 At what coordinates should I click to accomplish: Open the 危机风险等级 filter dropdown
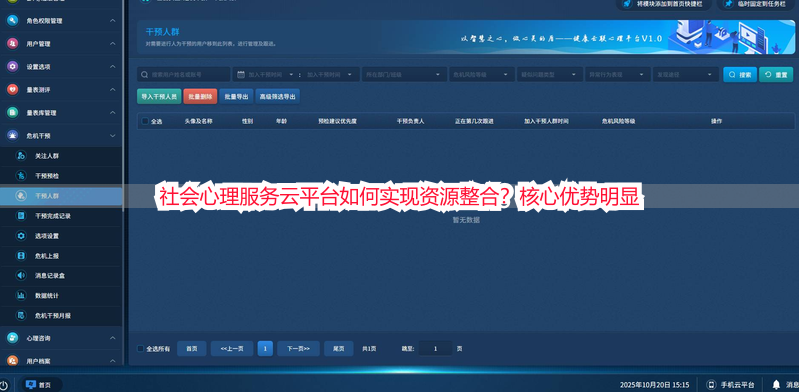click(482, 74)
